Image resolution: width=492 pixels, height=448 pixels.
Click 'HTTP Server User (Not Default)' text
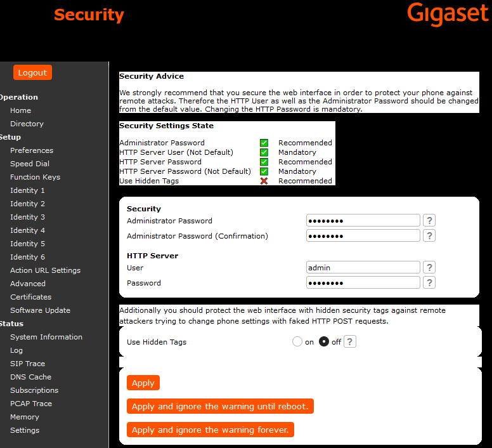[176, 152]
